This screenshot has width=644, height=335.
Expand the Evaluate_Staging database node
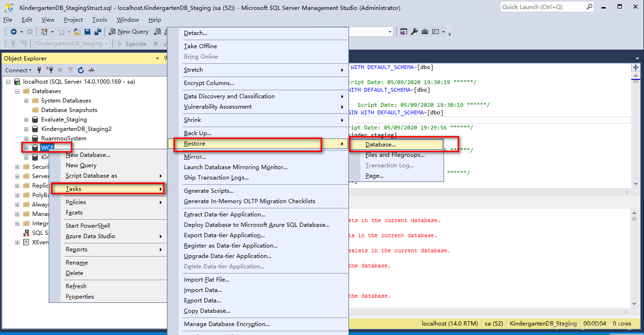[x=26, y=120]
